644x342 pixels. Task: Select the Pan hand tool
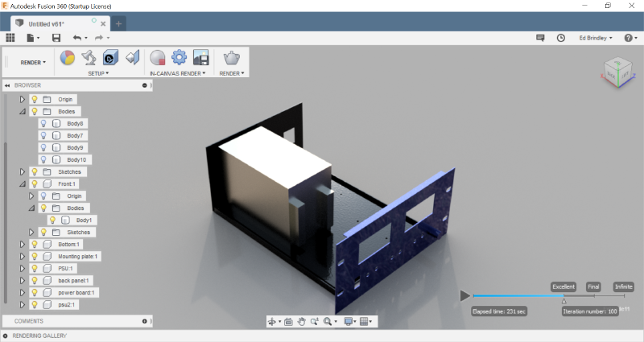tap(301, 321)
